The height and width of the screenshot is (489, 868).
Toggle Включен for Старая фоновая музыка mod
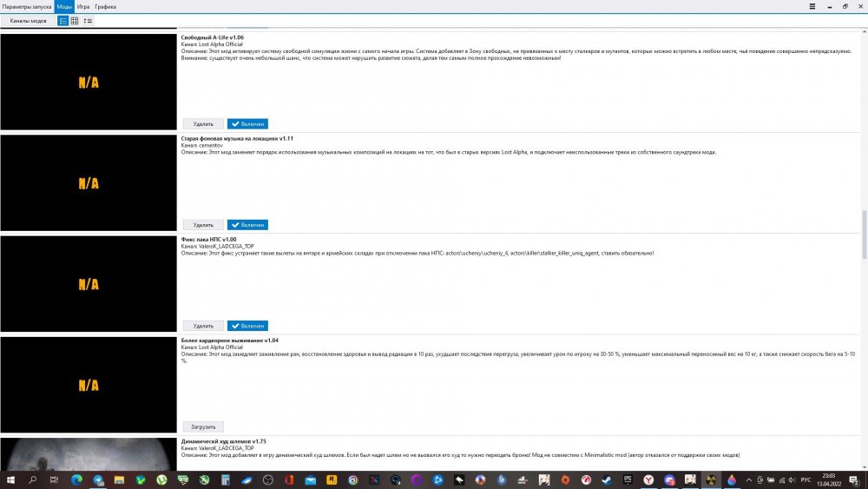tap(247, 225)
